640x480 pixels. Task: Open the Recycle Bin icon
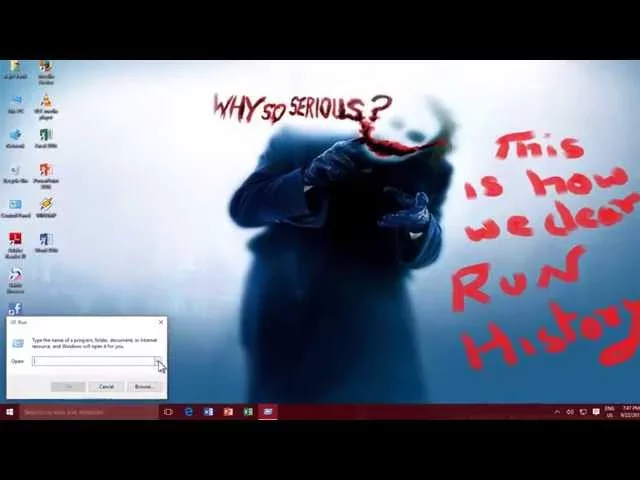point(16,174)
